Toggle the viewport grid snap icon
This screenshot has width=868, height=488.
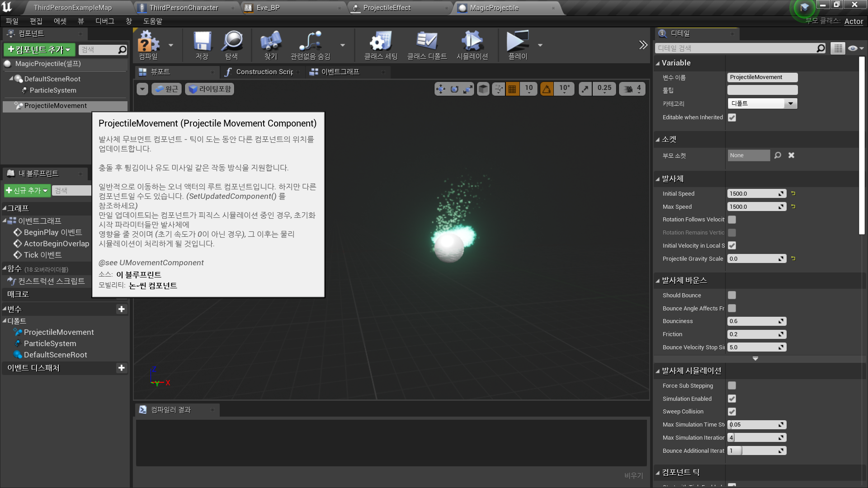click(x=512, y=89)
